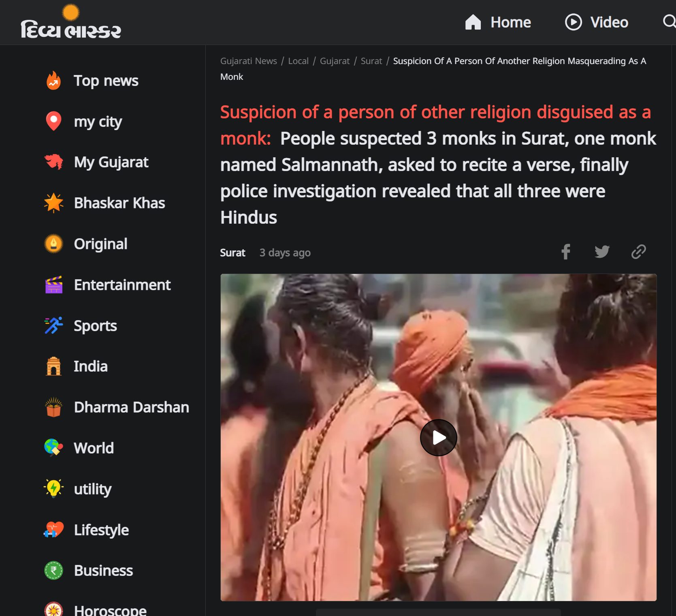The height and width of the screenshot is (616, 676).
Task: Click the Local breadcrumb link
Action: (x=298, y=61)
